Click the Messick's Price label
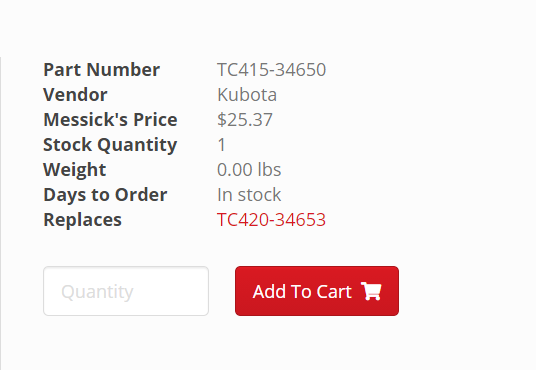536x370 pixels. coord(110,120)
